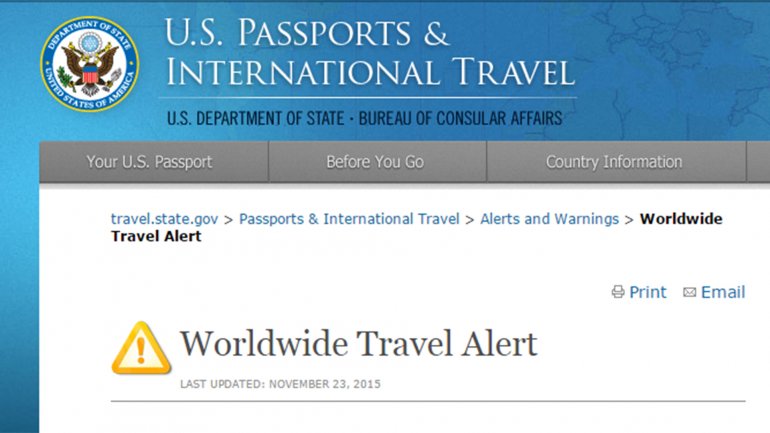Viewport: 770px width, 433px height.
Task: Click the envelope icon beside Email
Action: pos(689,293)
